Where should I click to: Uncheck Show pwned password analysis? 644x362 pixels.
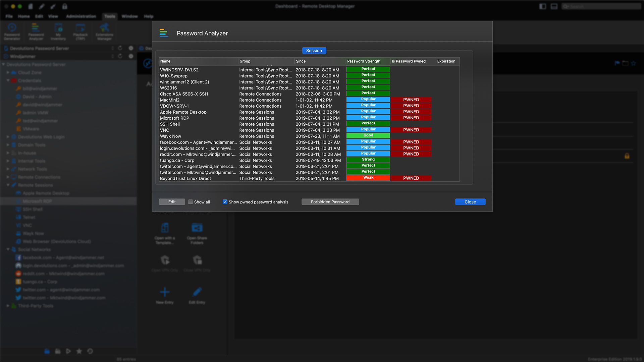(x=225, y=202)
